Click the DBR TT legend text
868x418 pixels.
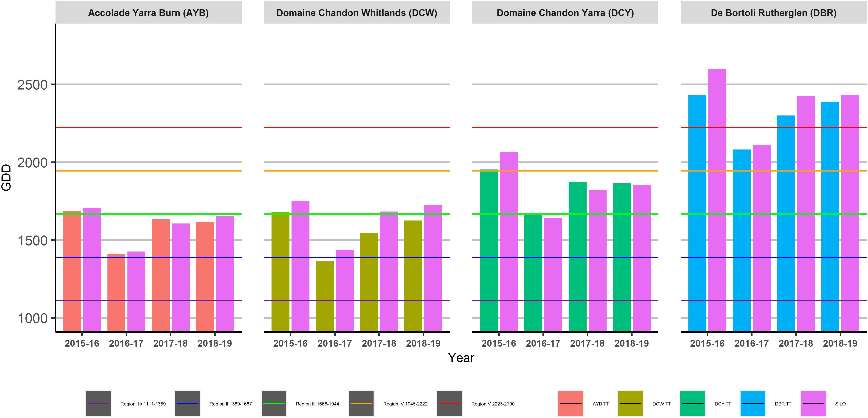pos(783,404)
